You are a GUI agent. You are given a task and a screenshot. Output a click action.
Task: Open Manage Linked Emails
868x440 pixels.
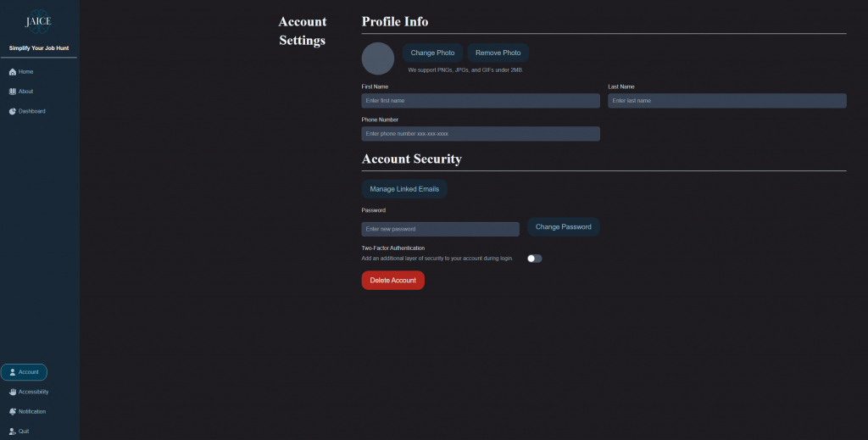pos(404,189)
